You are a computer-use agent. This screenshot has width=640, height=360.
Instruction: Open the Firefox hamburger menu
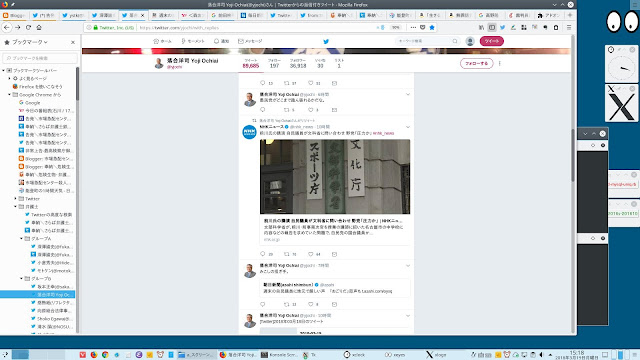point(569,27)
